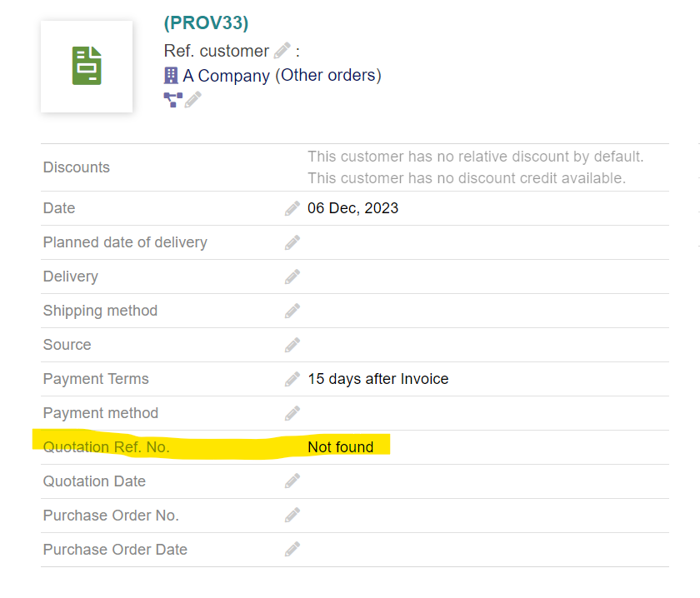This screenshot has height=598, width=700.
Task: Click the pencil beside the project icon
Action: (193, 100)
